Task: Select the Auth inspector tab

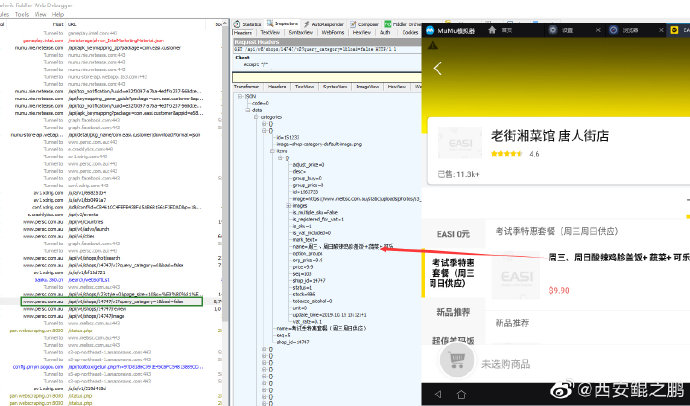Action: [x=385, y=33]
